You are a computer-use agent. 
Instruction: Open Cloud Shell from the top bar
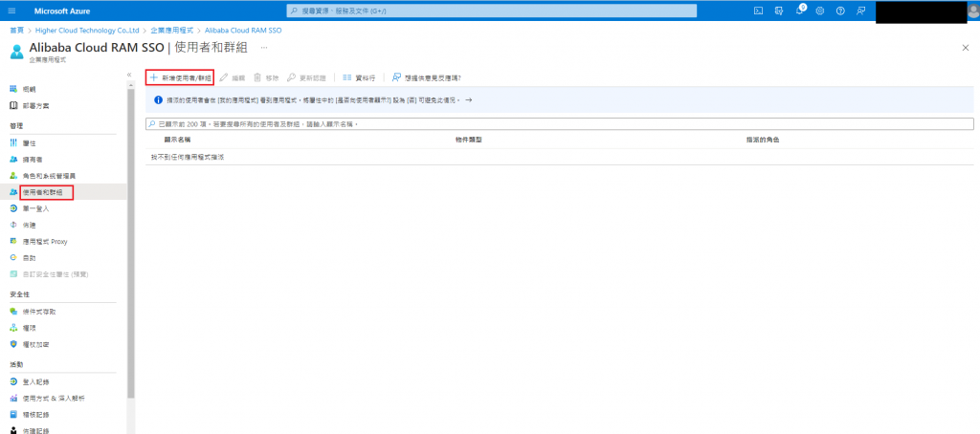[758, 11]
